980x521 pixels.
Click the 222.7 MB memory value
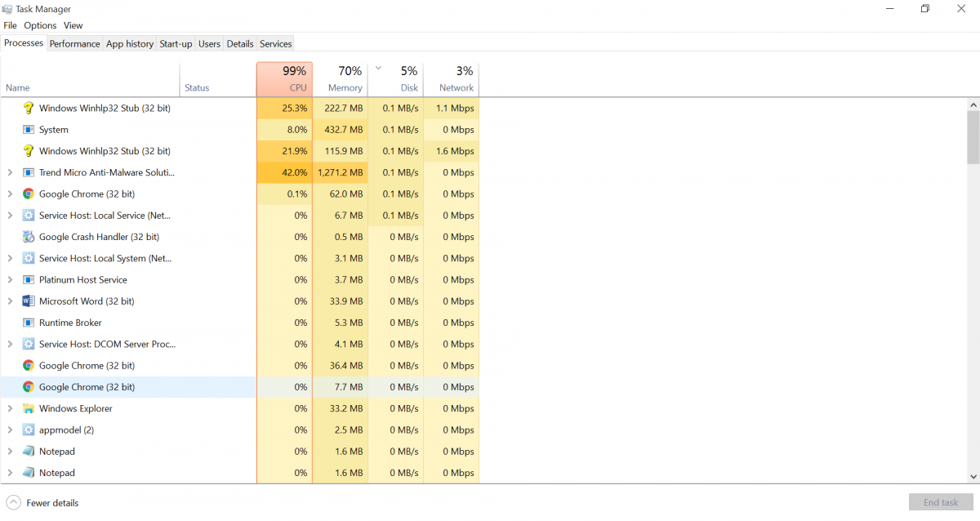pos(343,108)
